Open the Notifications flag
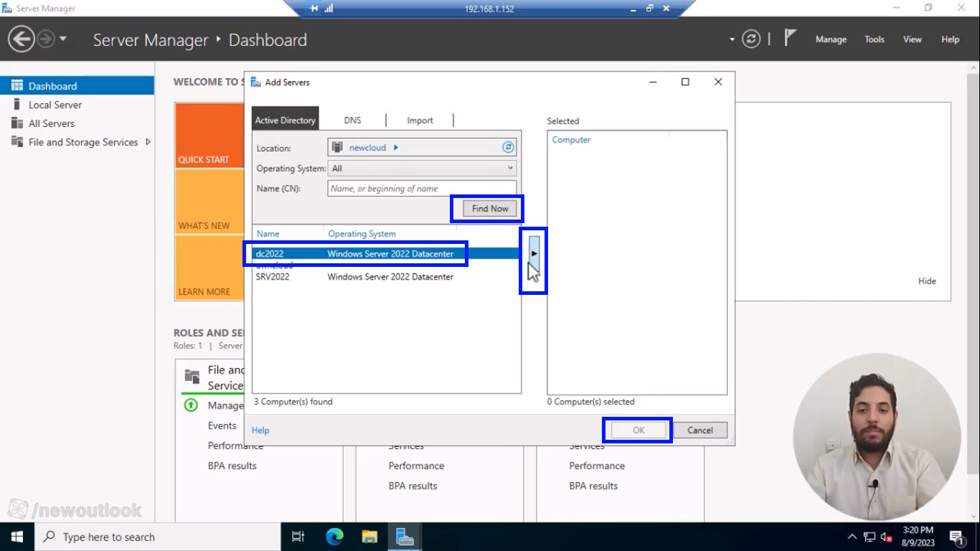Viewport: 980px width, 551px height. [790, 38]
